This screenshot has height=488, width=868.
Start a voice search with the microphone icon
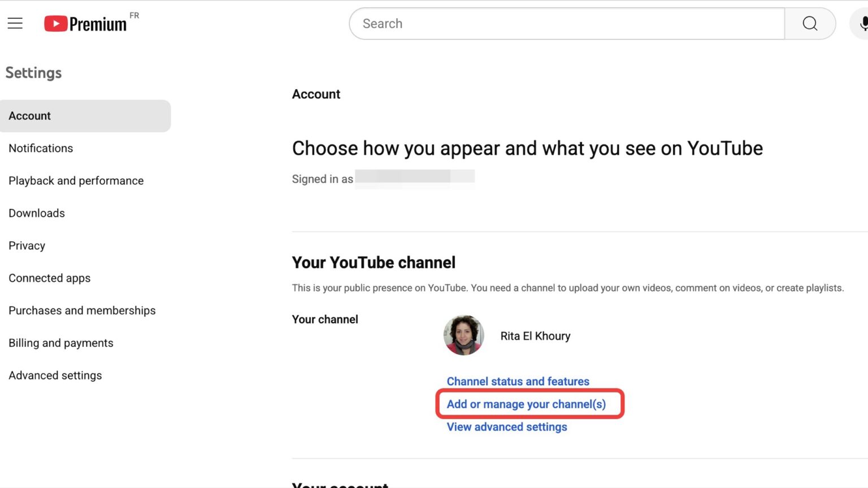864,23
